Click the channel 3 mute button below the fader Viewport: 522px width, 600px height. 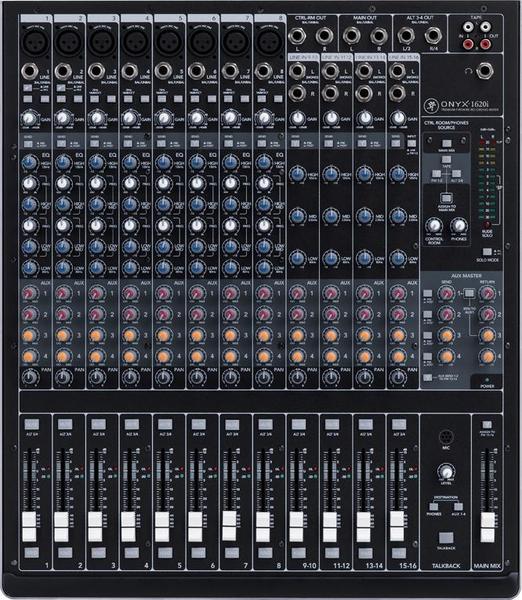[98, 553]
